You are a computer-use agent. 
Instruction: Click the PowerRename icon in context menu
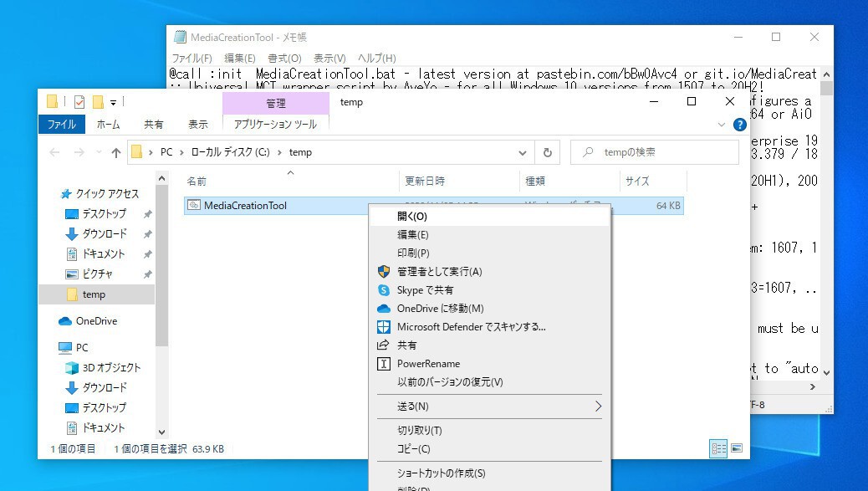pyautogui.click(x=384, y=364)
